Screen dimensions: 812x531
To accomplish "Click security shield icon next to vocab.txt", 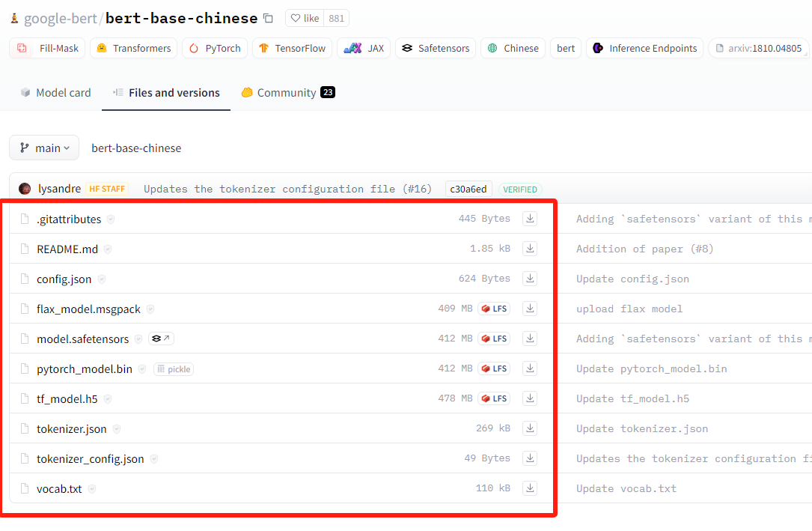I will (x=91, y=489).
